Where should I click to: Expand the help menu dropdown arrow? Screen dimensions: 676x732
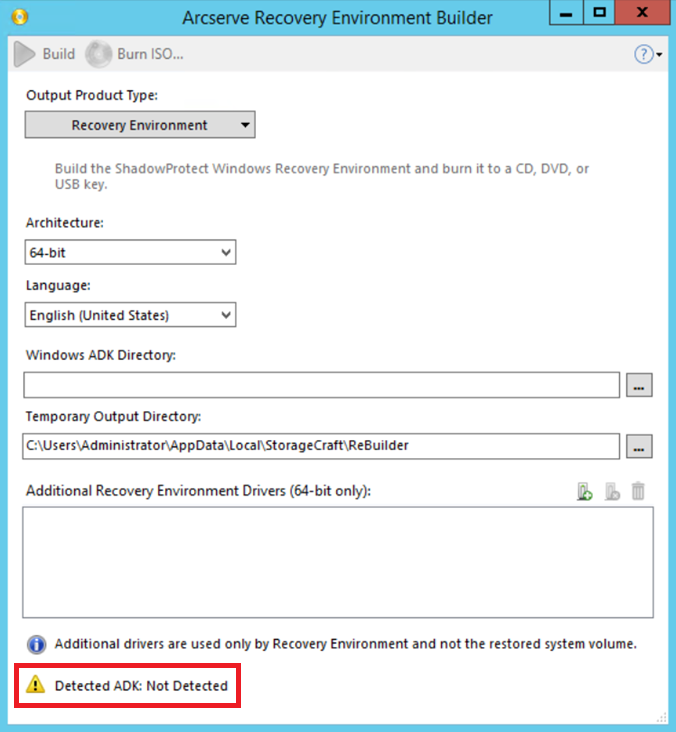point(659,55)
